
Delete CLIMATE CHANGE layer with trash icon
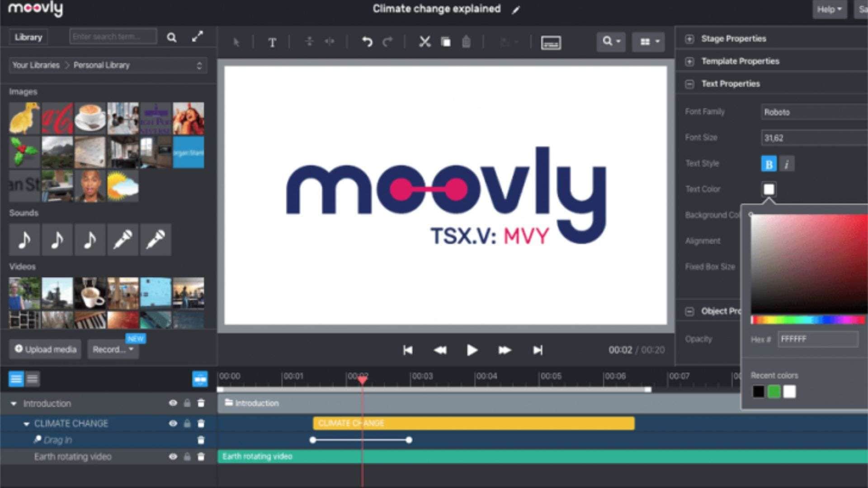click(x=201, y=423)
